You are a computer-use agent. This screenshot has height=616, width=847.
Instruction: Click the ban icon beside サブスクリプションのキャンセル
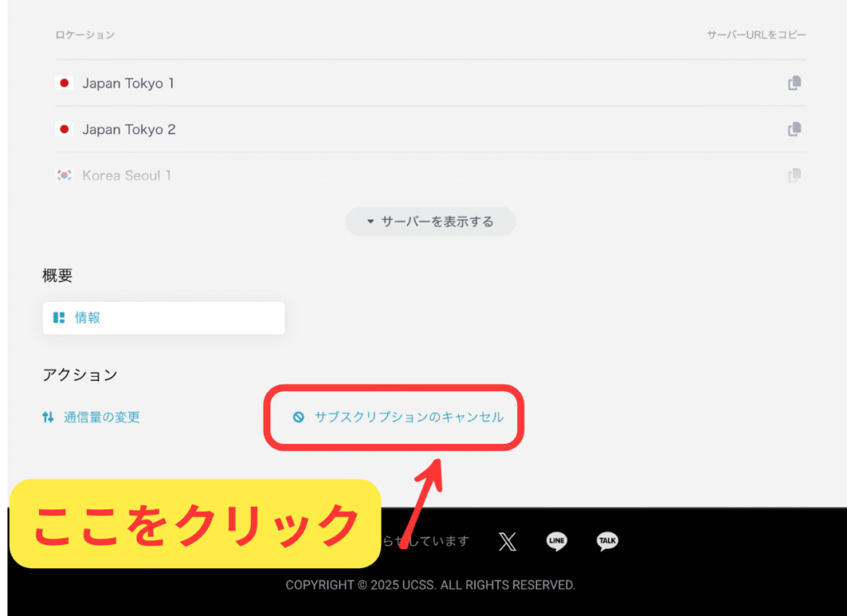pyautogui.click(x=299, y=418)
